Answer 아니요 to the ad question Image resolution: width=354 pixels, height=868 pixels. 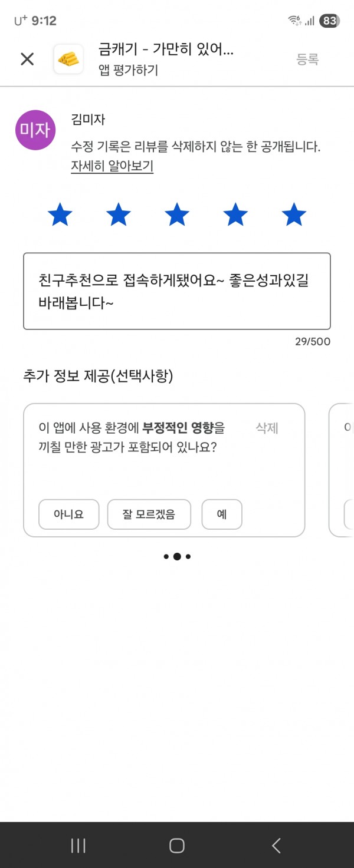pos(69,514)
